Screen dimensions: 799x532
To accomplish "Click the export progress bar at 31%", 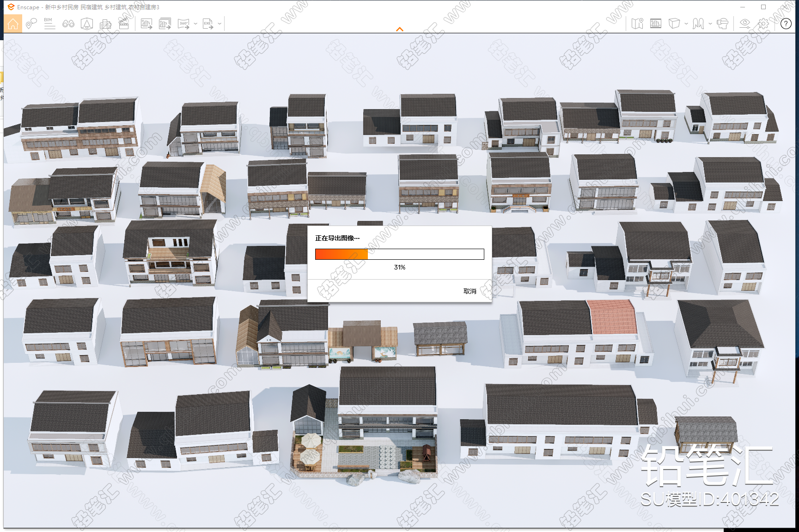I will coord(400,254).
